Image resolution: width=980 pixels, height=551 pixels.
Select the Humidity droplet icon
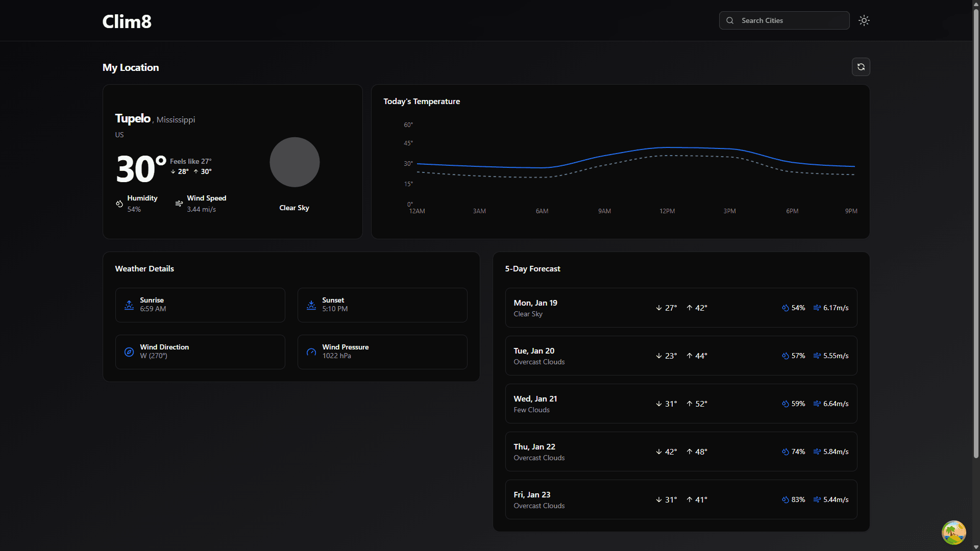(x=119, y=204)
